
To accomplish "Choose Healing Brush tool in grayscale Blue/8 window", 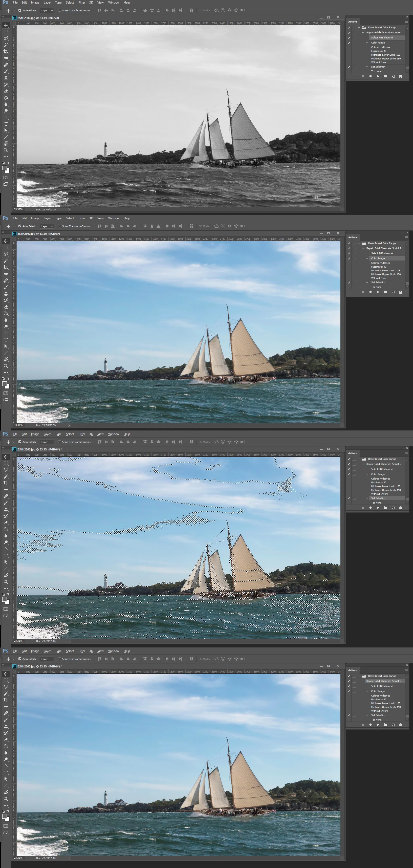I will pyautogui.click(x=6, y=65).
